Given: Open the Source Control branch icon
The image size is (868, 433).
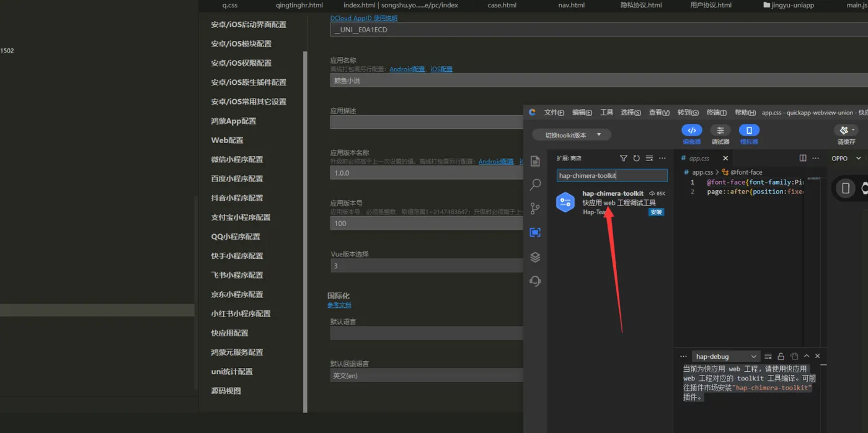Looking at the screenshot, I should point(535,209).
